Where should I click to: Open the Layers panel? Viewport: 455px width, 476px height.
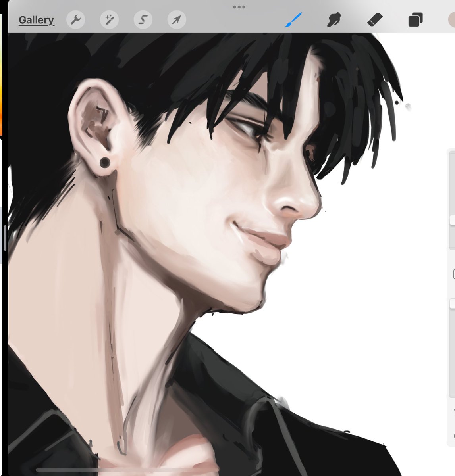coord(415,19)
